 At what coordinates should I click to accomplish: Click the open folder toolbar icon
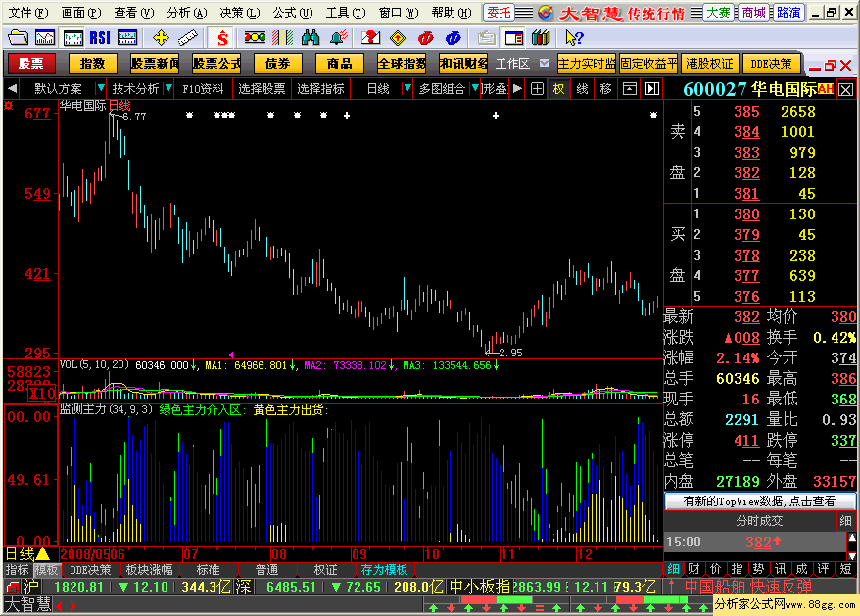coord(18,38)
